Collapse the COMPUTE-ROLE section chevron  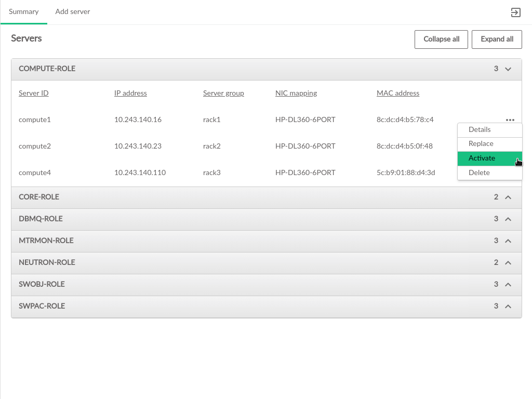508,69
